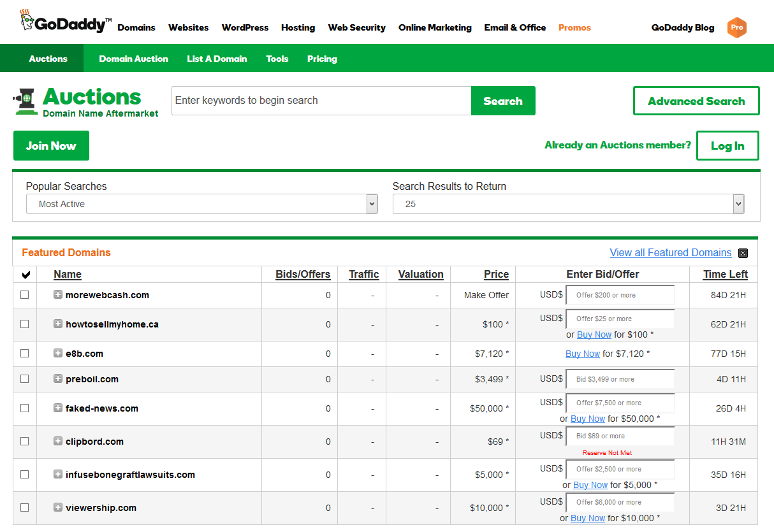Switch to the Domain Auction tab
This screenshot has width=774, height=532.
click(x=134, y=59)
